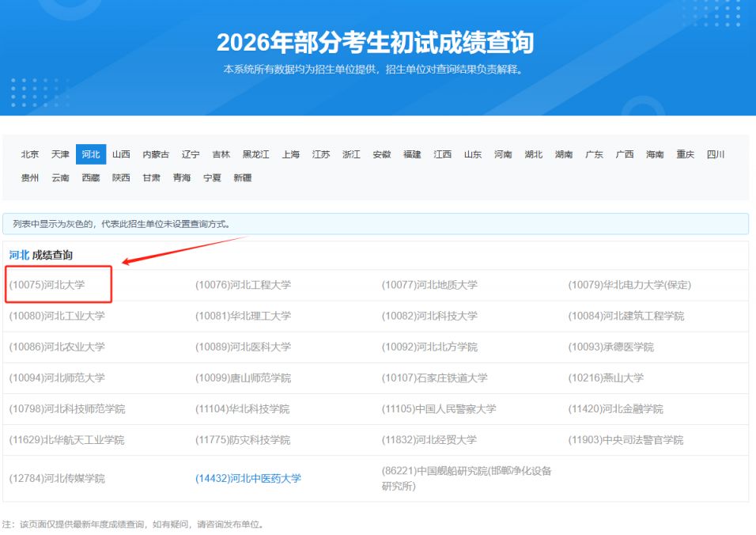Open (10084)河北建筑工程学院 entry
This screenshot has width=756, height=535.
[626, 316]
